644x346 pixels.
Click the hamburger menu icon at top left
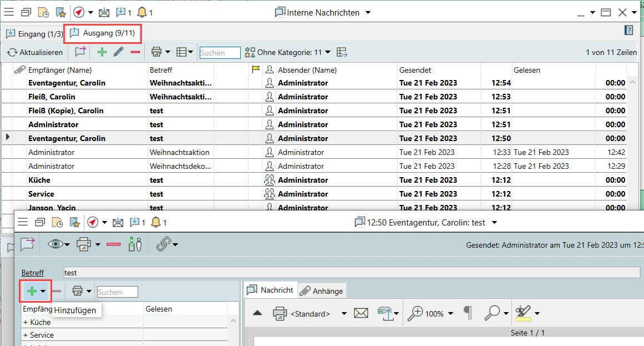[x=9, y=12]
